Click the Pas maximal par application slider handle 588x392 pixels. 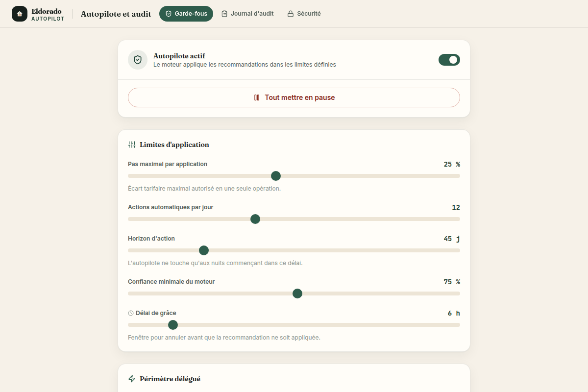[276, 176]
